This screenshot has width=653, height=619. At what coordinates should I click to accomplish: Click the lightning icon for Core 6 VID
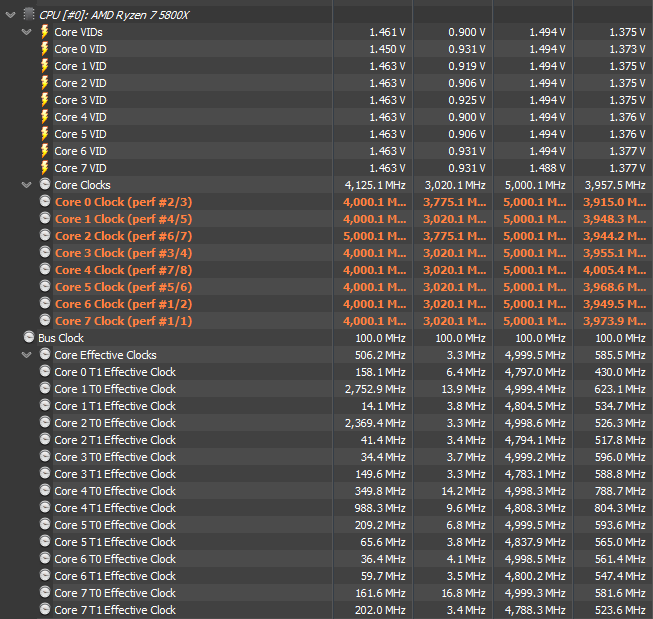tap(45, 151)
